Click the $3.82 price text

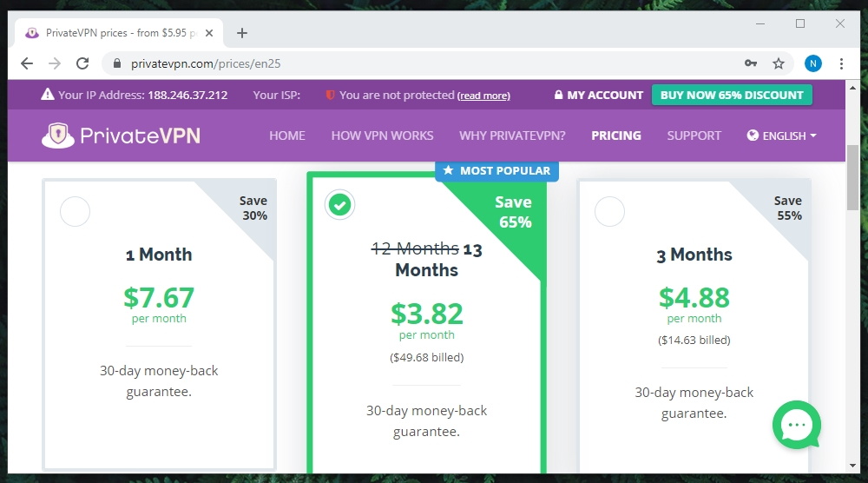[x=427, y=314]
